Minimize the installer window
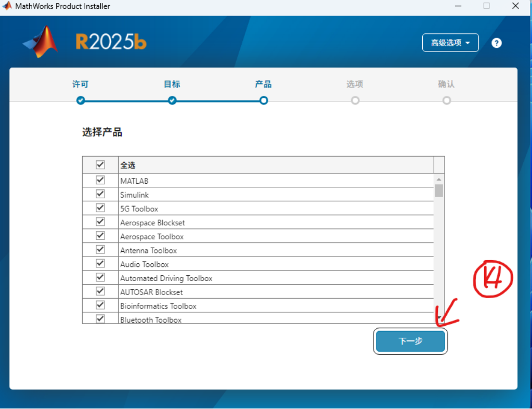 click(458, 6)
